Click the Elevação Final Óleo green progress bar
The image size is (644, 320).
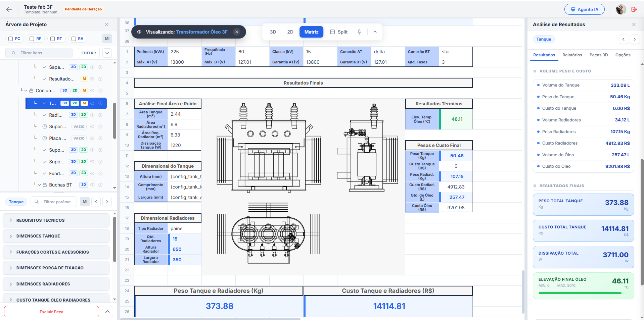[580, 293]
